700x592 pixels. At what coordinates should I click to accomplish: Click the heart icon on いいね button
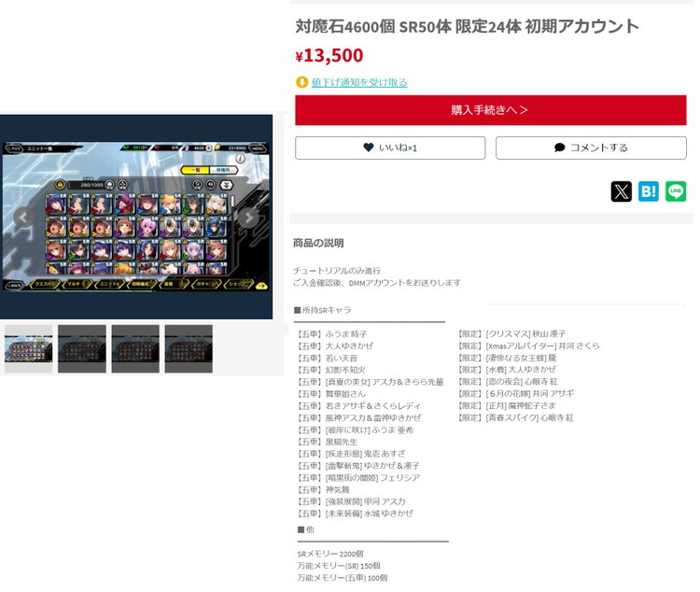(369, 148)
